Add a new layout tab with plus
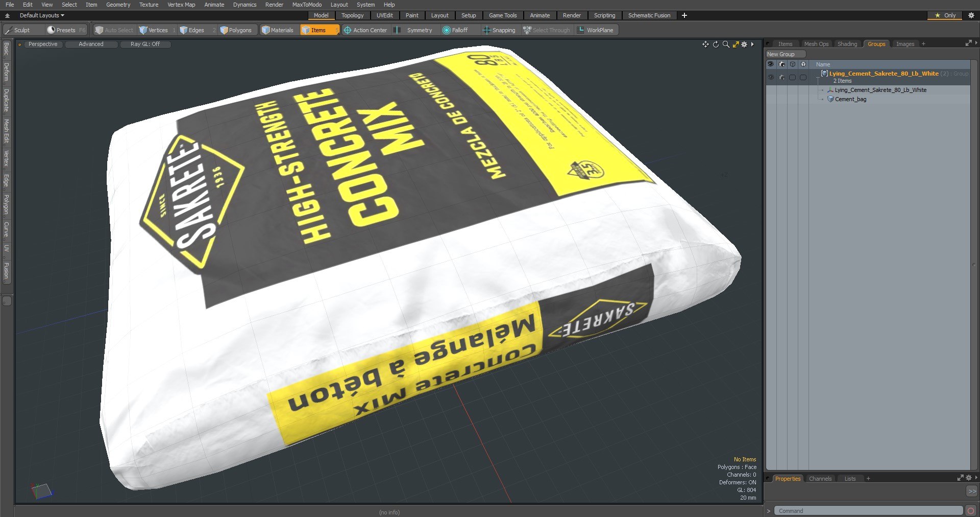This screenshot has height=517, width=980. pyautogui.click(x=684, y=15)
